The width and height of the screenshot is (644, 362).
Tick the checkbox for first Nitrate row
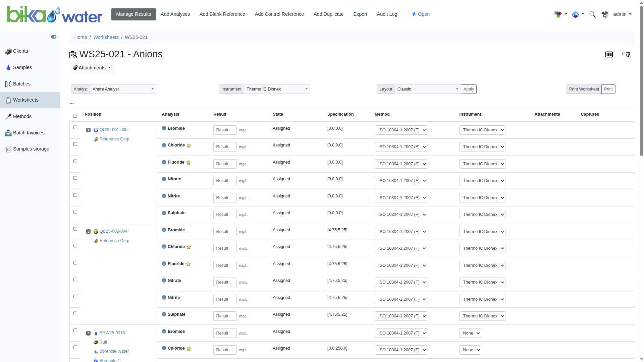(75, 178)
